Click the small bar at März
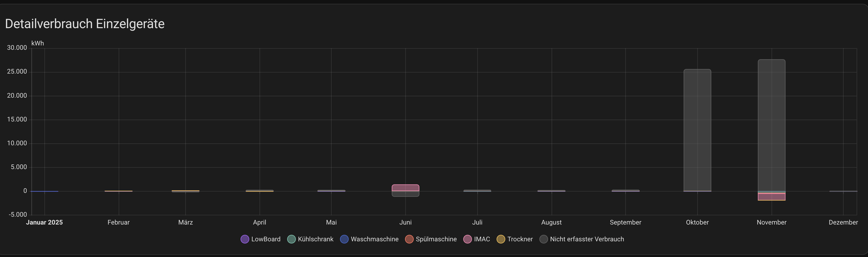Image resolution: width=868 pixels, height=257 pixels. click(x=185, y=191)
